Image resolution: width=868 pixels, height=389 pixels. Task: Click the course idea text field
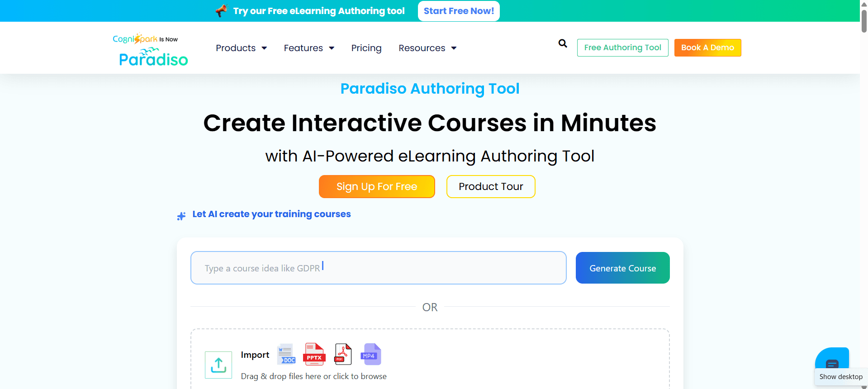point(378,268)
